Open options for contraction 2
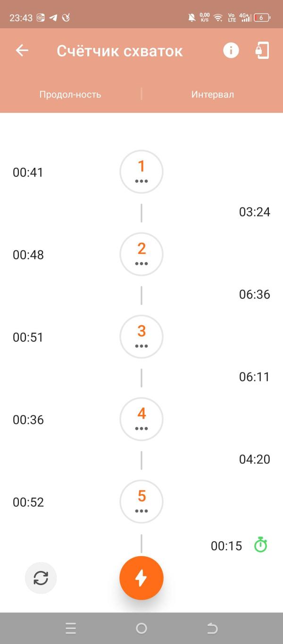Image resolution: width=283 pixels, height=644 pixels. [141, 255]
